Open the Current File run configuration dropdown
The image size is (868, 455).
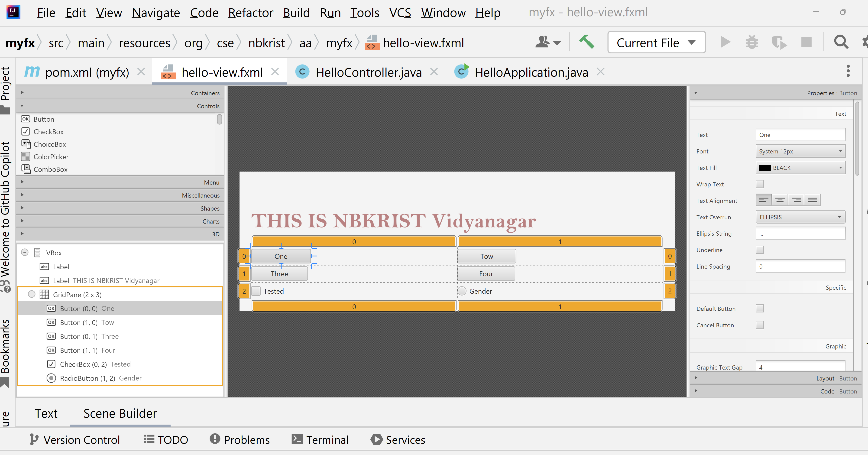coord(656,42)
